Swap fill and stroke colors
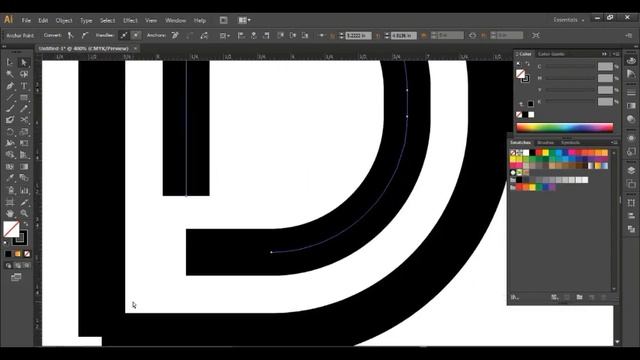This screenshot has width=640, height=360. [26, 224]
